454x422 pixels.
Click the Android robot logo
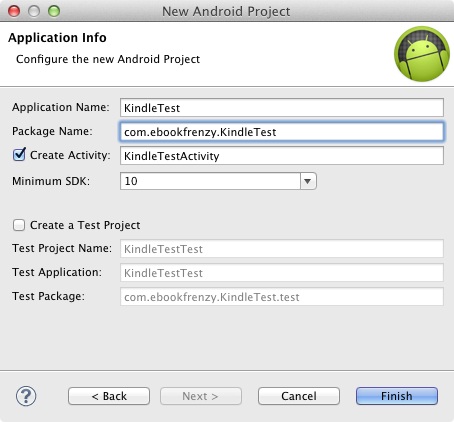click(x=422, y=54)
